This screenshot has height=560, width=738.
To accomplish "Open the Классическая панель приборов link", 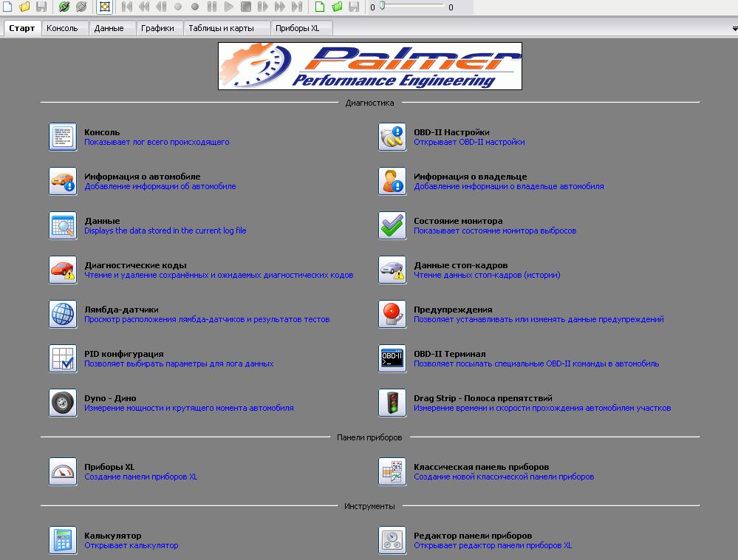I will [x=481, y=467].
